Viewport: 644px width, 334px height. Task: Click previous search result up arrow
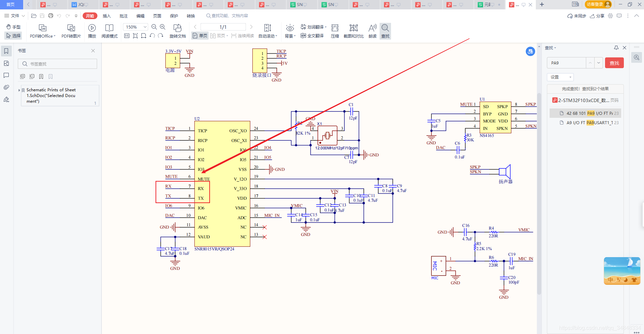[x=591, y=63]
